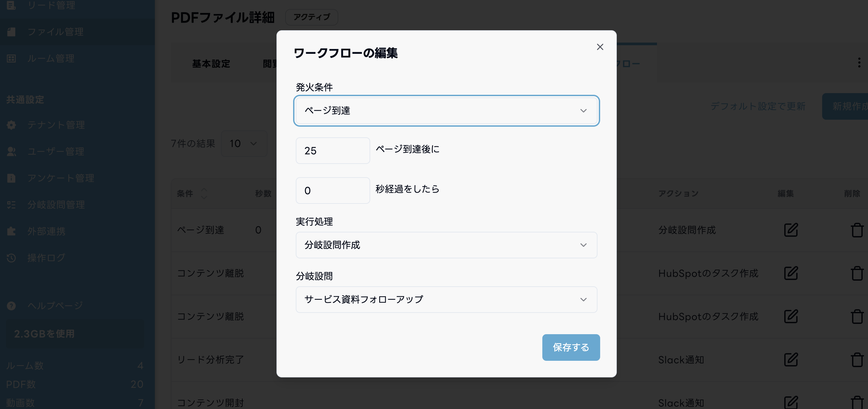Click the operation log history icon
868x409 pixels.
tap(11, 258)
